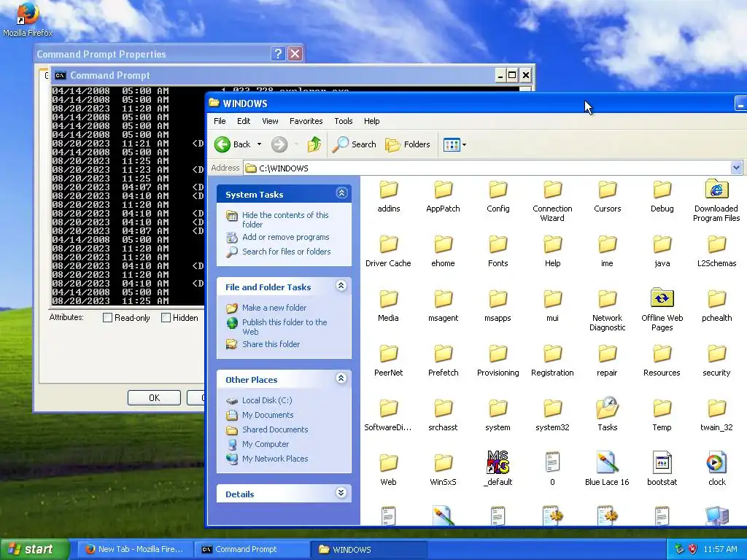Select the Debug folder
The width and height of the screenshot is (747, 560).
[x=662, y=197]
